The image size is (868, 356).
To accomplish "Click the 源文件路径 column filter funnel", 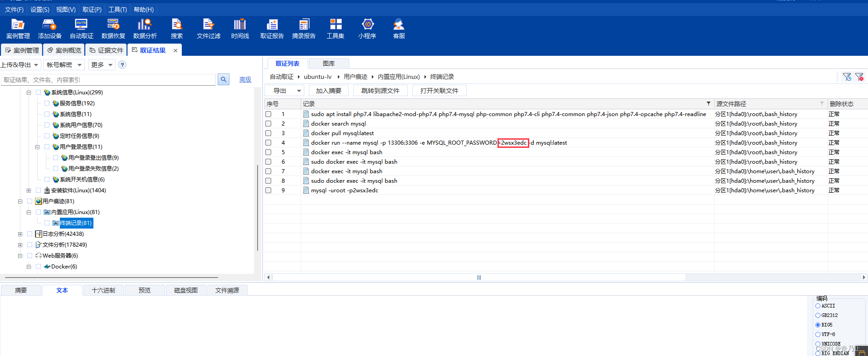I will click(x=822, y=104).
